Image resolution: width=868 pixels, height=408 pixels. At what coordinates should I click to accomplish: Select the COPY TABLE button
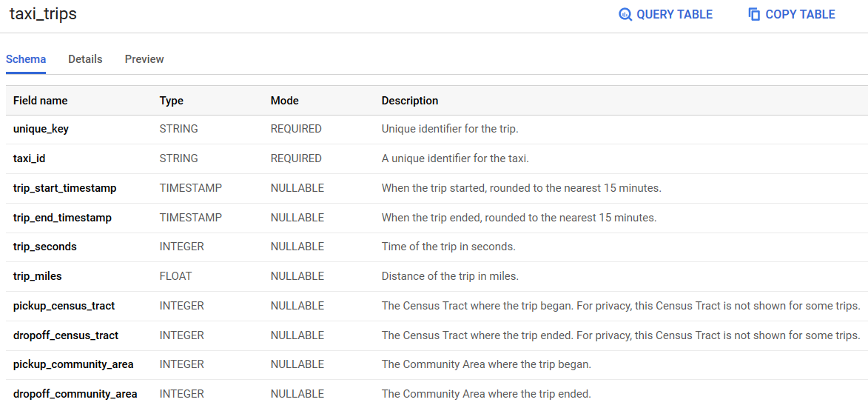pyautogui.click(x=792, y=14)
